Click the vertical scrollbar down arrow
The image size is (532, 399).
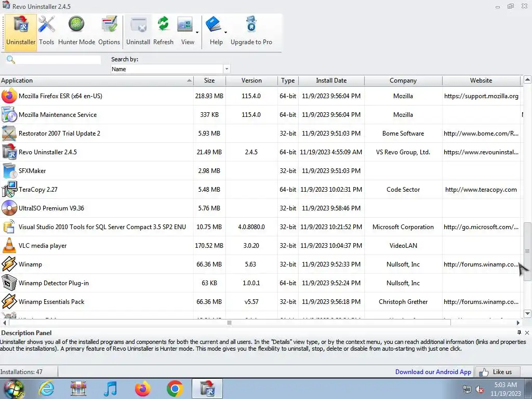tap(527, 313)
